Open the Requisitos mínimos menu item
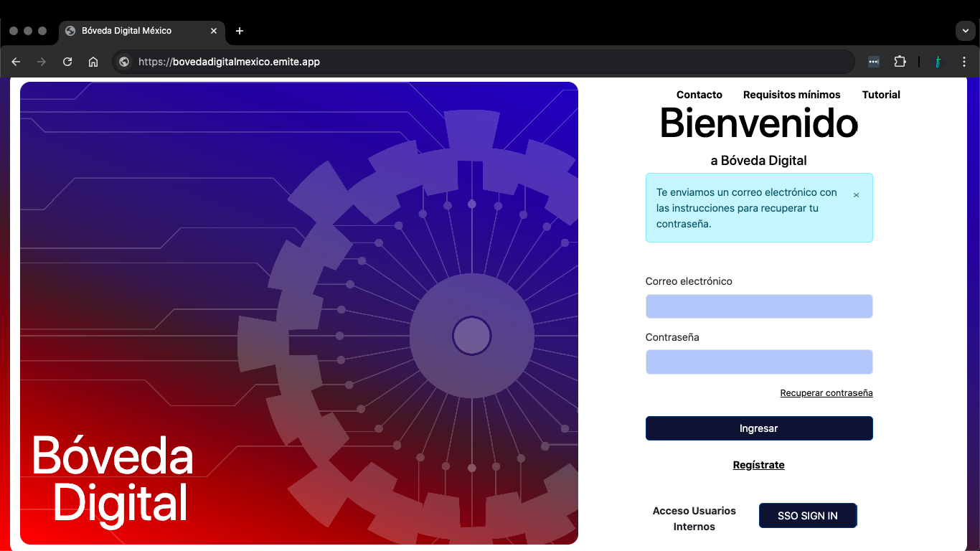This screenshot has width=980, height=551. click(792, 95)
